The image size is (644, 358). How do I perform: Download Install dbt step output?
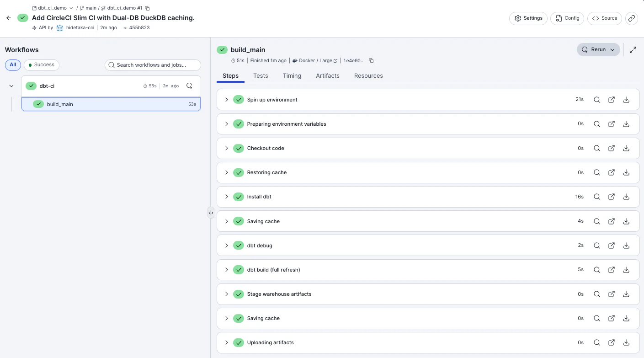tap(626, 197)
